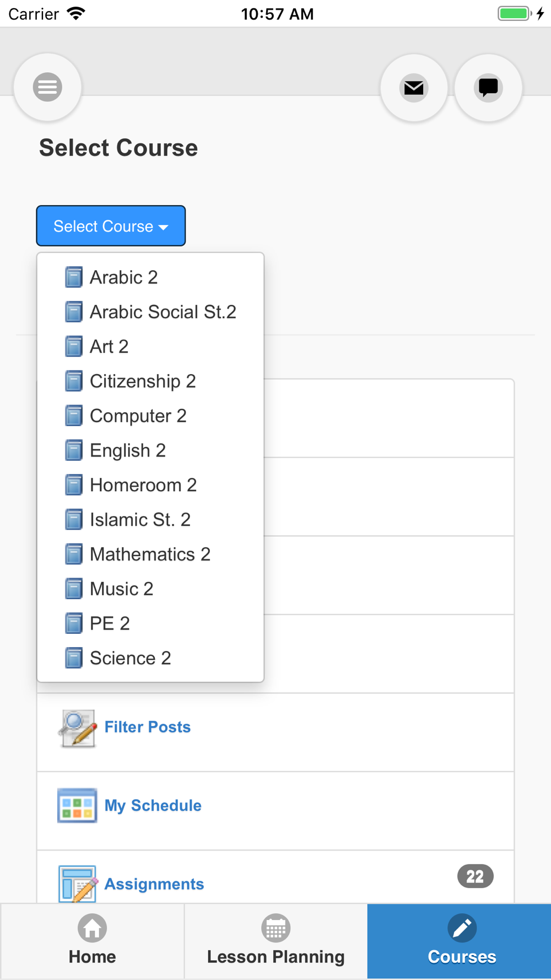Screen dimensions: 551x980
Task: Open the My Schedule link
Action: pyautogui.click(x=153, y=806)
